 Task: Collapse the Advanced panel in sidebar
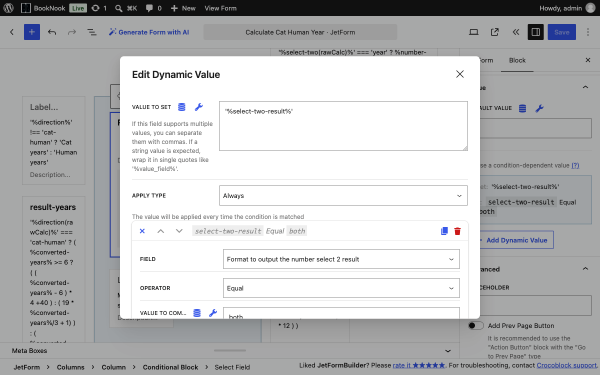585,269
